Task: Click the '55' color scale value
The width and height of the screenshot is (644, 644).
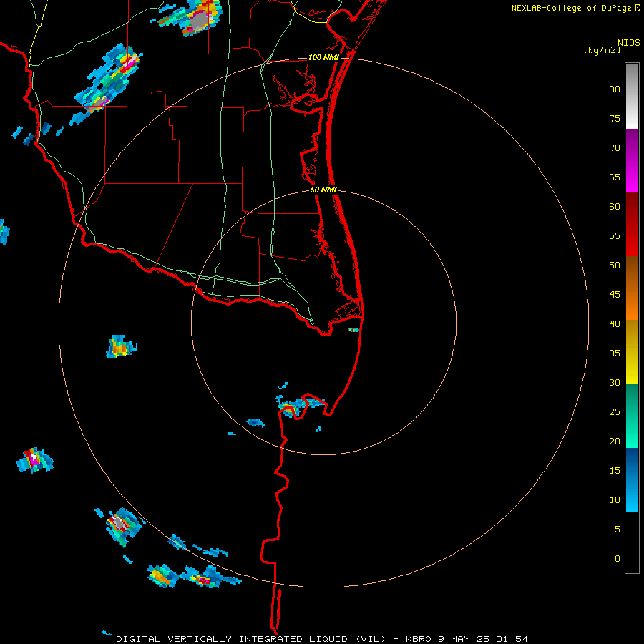Action: pos(615,236)
